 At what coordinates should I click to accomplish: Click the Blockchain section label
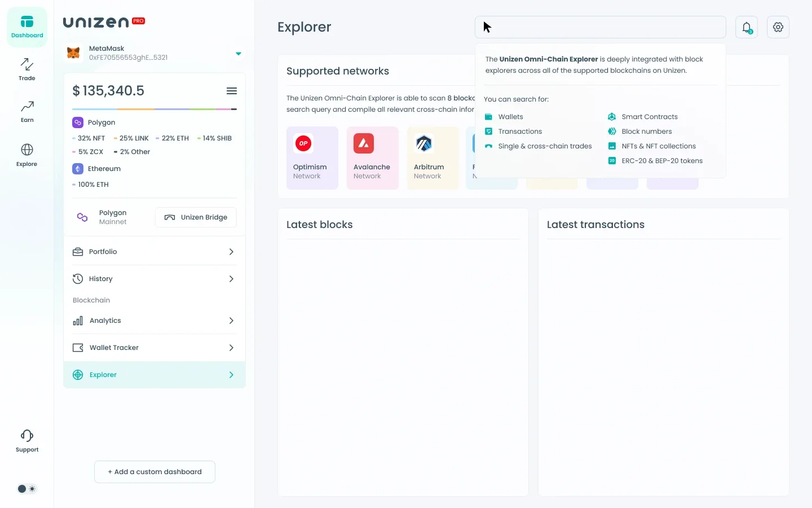(91, 300)
